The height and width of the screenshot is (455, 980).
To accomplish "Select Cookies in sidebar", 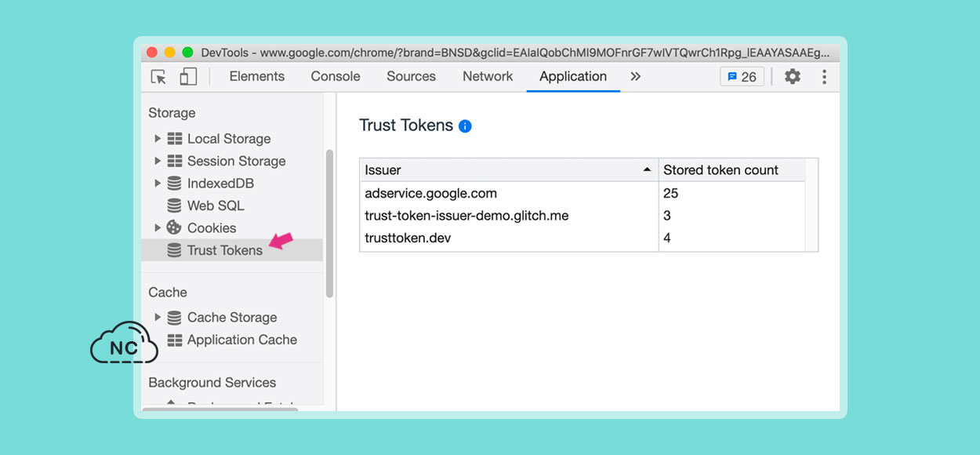I will 212,228.
